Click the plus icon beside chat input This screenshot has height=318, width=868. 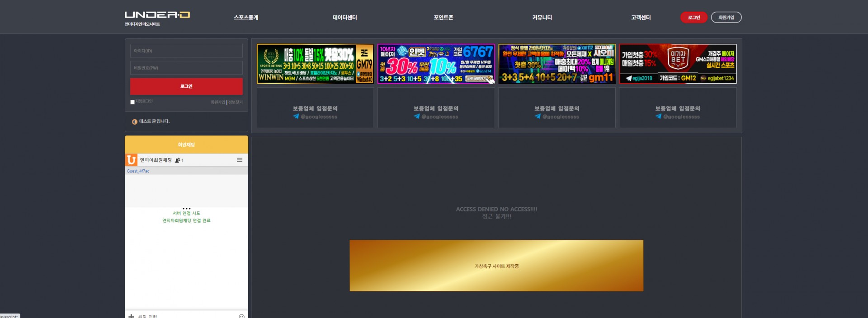pos(131,316)
